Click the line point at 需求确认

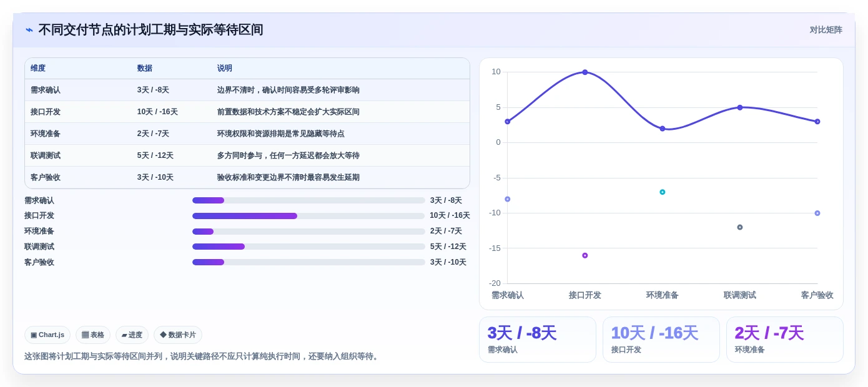[508, 122]
